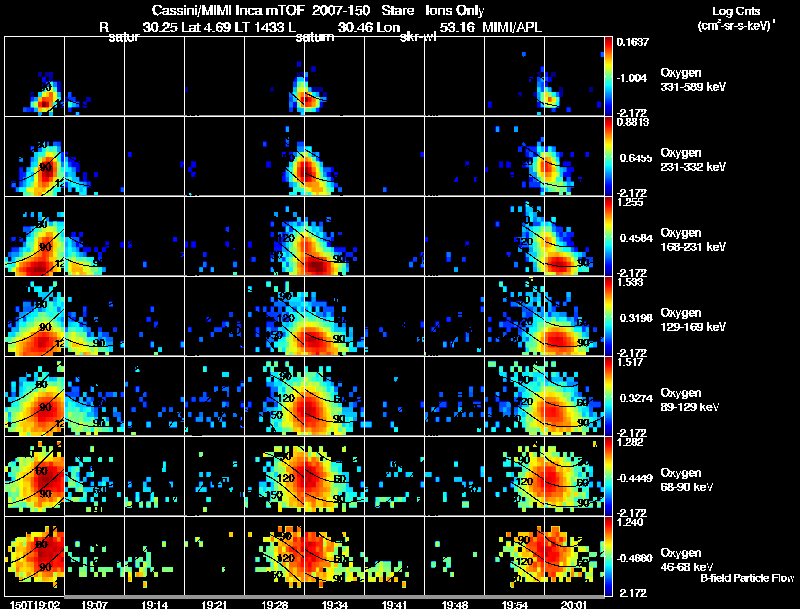The image size is (800, 609).
Task: Select the Oxygen 231-332 keV panel at 19:28
Action: click(274, 157)
